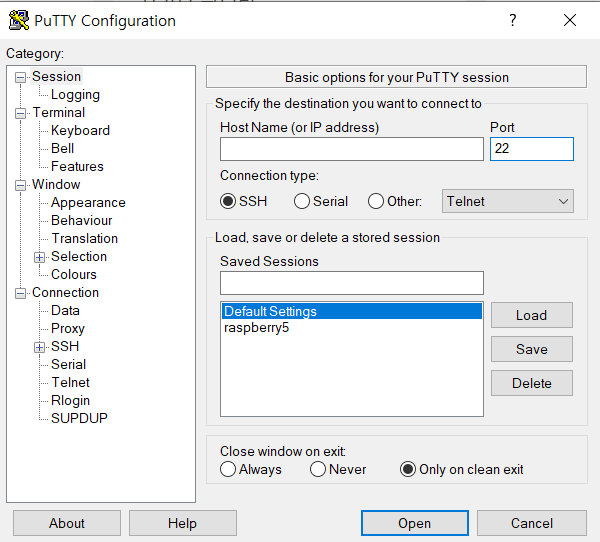Focus the Saved Sessions name field
Viewport: 600px width, 542px height.
[352, 283]
